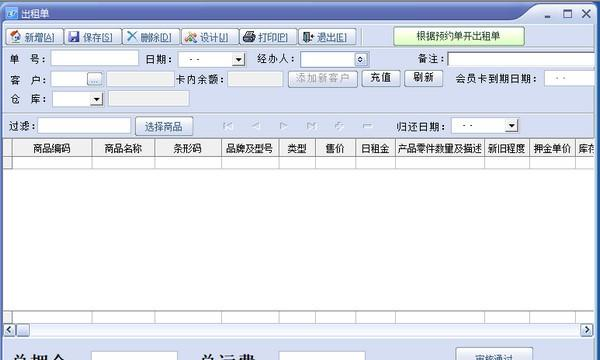Click the scroll left arrow of grid

10,330
